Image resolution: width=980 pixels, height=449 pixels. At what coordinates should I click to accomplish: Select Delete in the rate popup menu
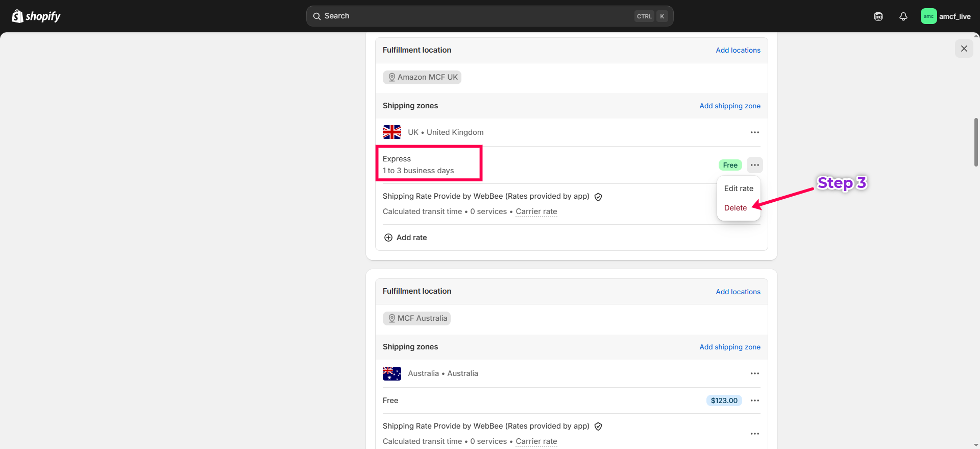[735, 208]
